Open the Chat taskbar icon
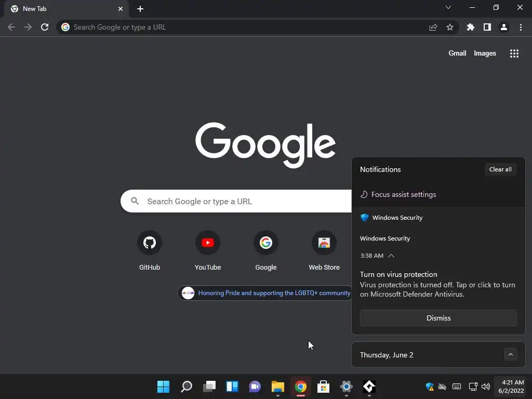The image size is (532, 399). (255, 387)
